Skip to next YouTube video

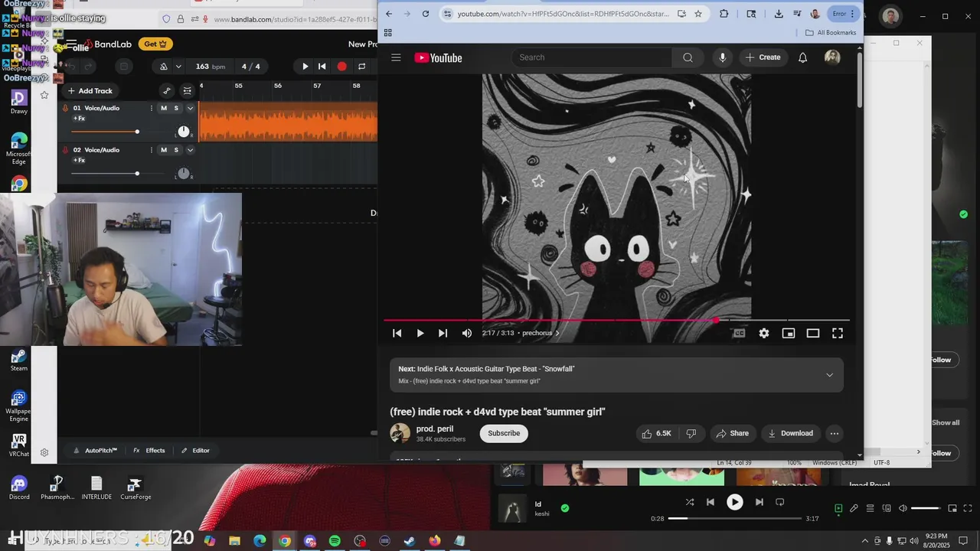tap(443, 333)
